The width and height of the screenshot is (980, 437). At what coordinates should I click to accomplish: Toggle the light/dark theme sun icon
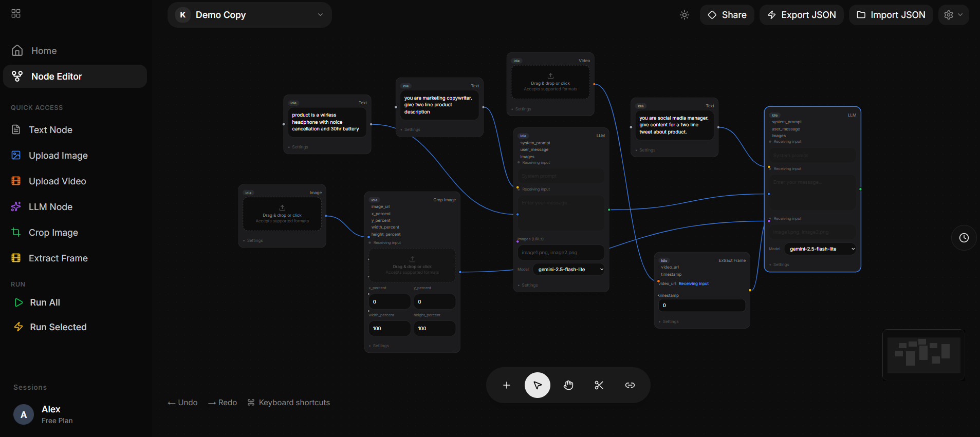point(684,15)
